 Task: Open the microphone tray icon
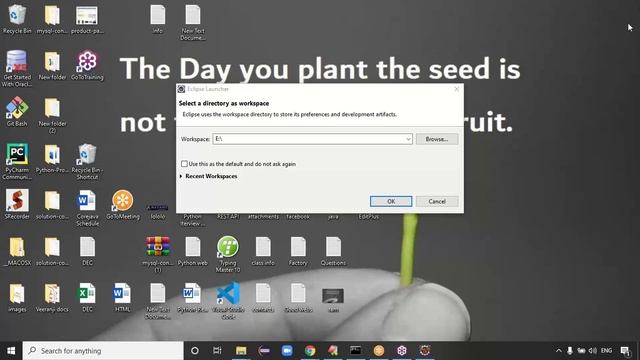click(569, 351)
